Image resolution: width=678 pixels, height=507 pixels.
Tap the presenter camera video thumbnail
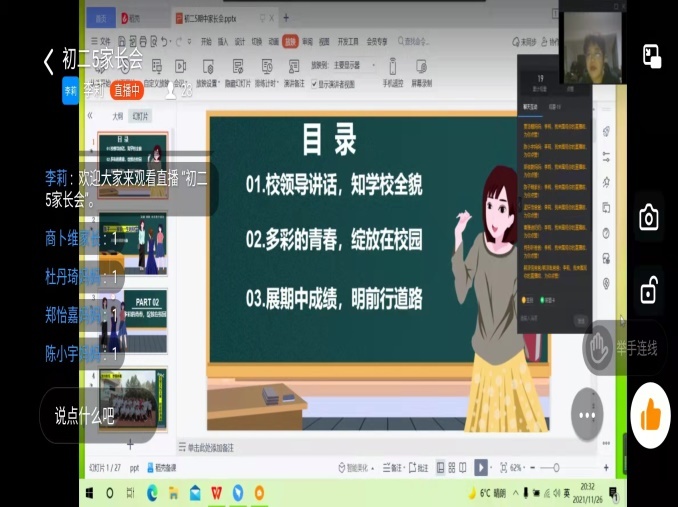tap(592, 47)
